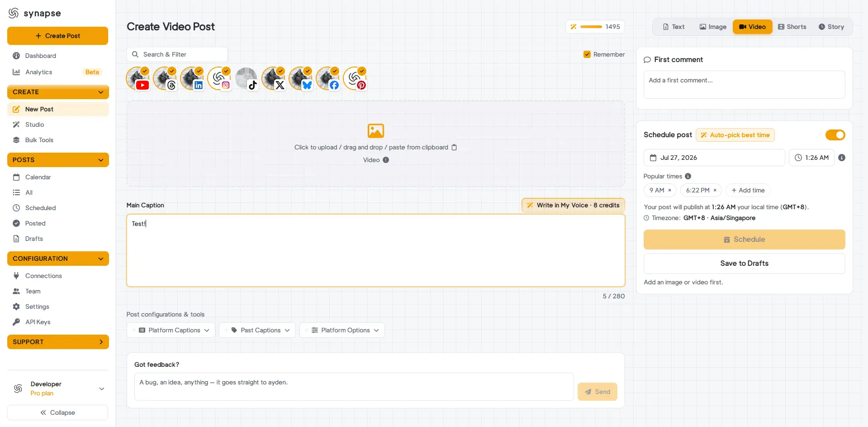Select the Video post tab
This screenshot has height=427, width=868.
[753, 27]
